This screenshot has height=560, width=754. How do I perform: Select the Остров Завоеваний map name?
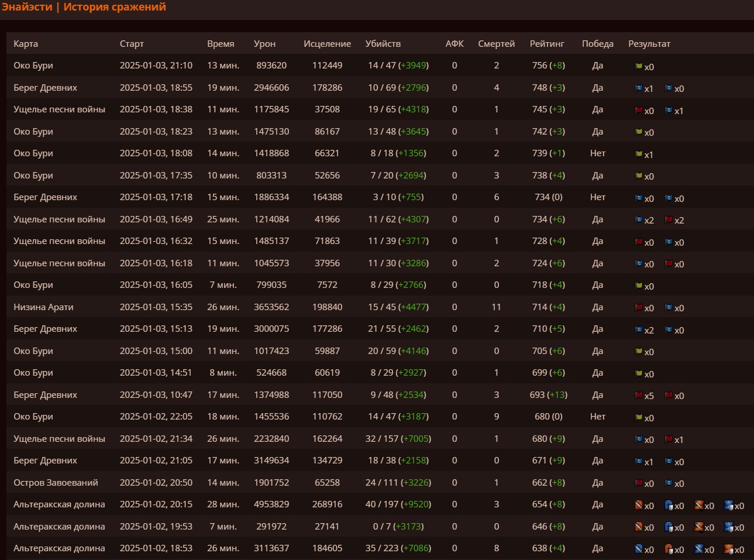[x=56, y=483]
